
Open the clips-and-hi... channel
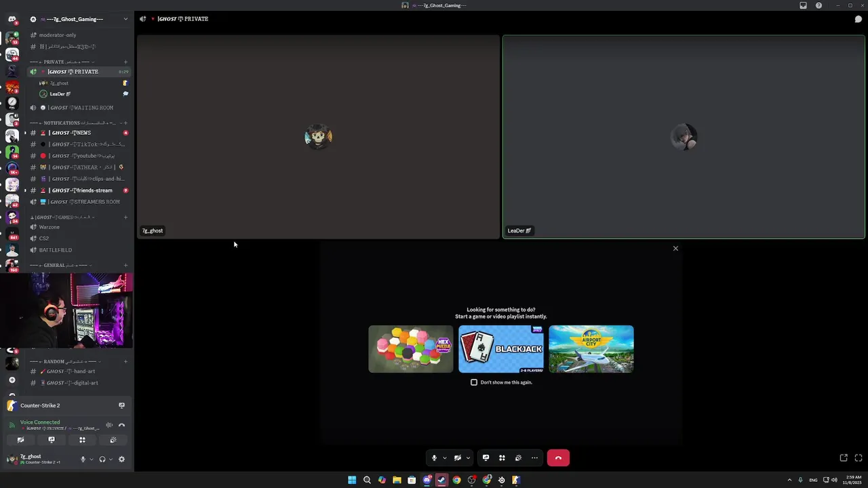pos(79,179)
